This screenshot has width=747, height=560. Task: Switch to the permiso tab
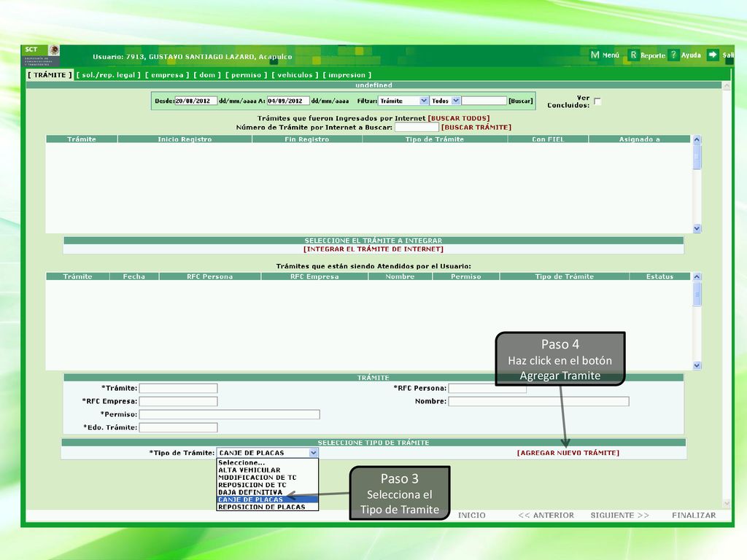247,75
